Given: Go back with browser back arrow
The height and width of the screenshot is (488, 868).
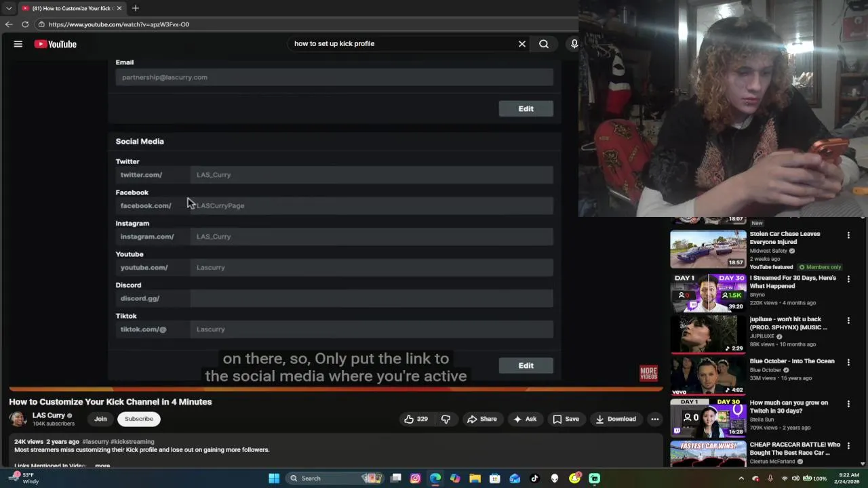Looking at the screenshot, I should coord(9,24).
